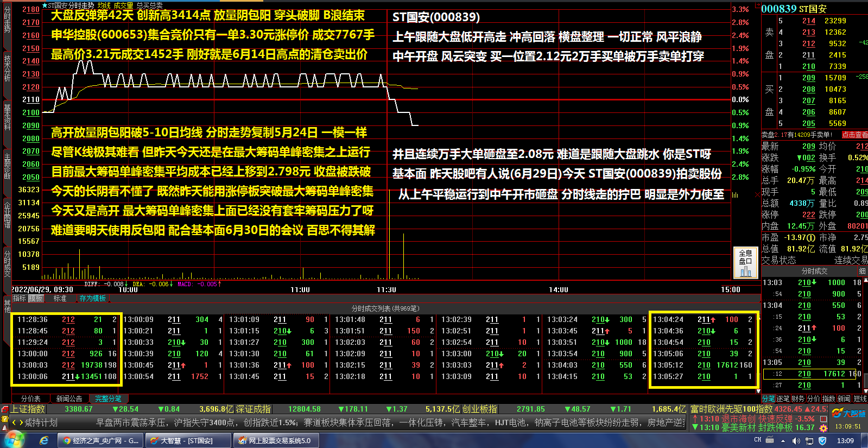Viewport: 868px width, 448px height.
Task: Select the 模板 tab under chart
Action: pos(36,299)
